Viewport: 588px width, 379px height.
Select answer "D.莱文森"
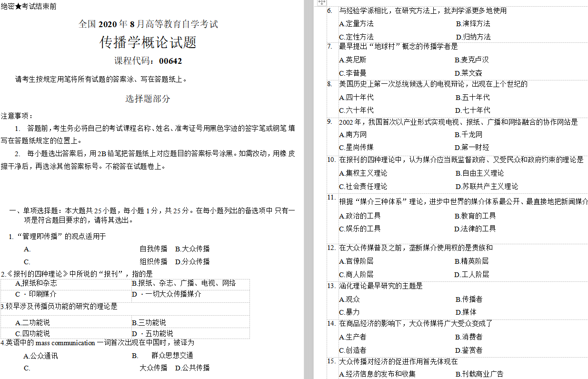[x=468, y=73]
